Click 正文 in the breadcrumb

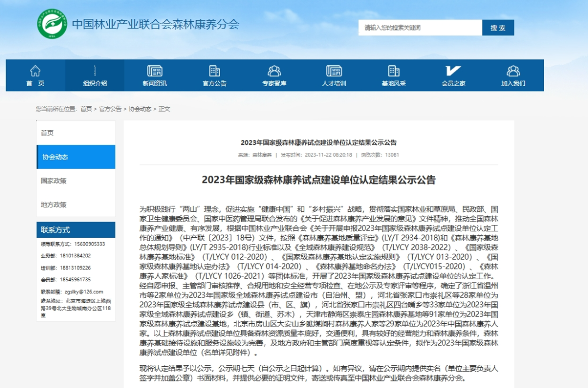point(164,109)
